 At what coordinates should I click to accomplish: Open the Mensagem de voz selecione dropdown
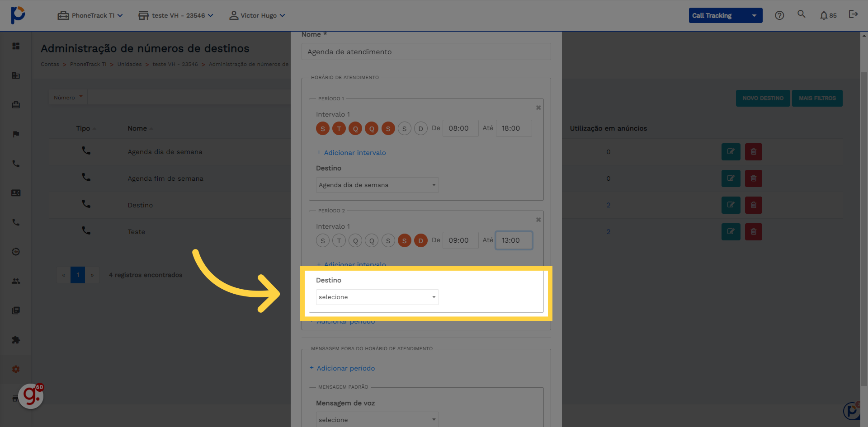click(x=377, y=420)
